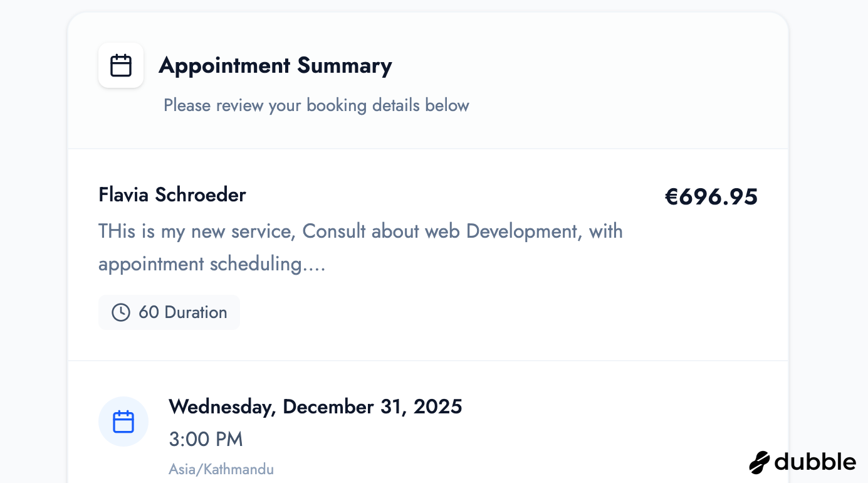The image size is (868, 483).
Task: Click the €696.95 price amount
Action: [711, 197]
